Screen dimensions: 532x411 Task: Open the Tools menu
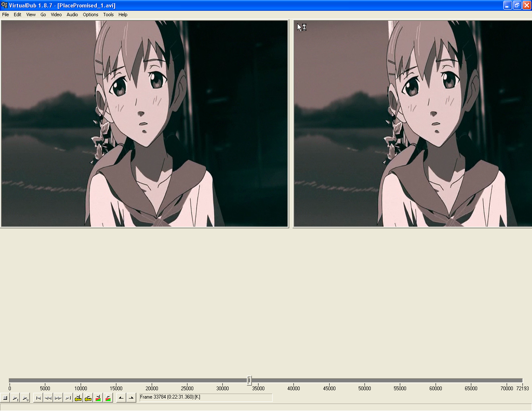pyautogui.click(x=108, y=15)
